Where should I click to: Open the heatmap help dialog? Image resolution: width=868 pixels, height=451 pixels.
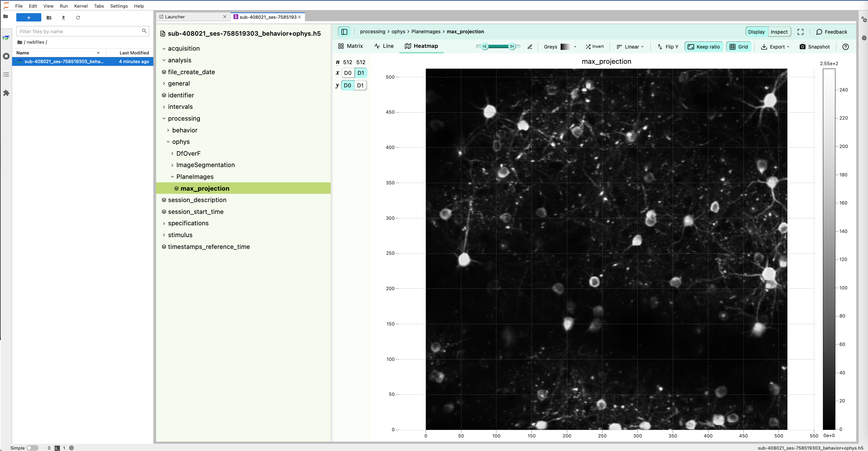tap(845, 46)
